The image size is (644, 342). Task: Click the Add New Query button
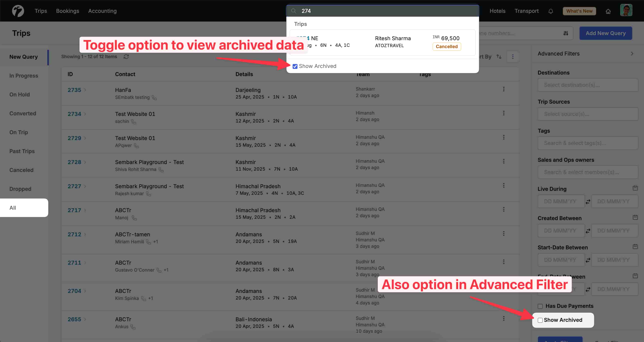606,33
